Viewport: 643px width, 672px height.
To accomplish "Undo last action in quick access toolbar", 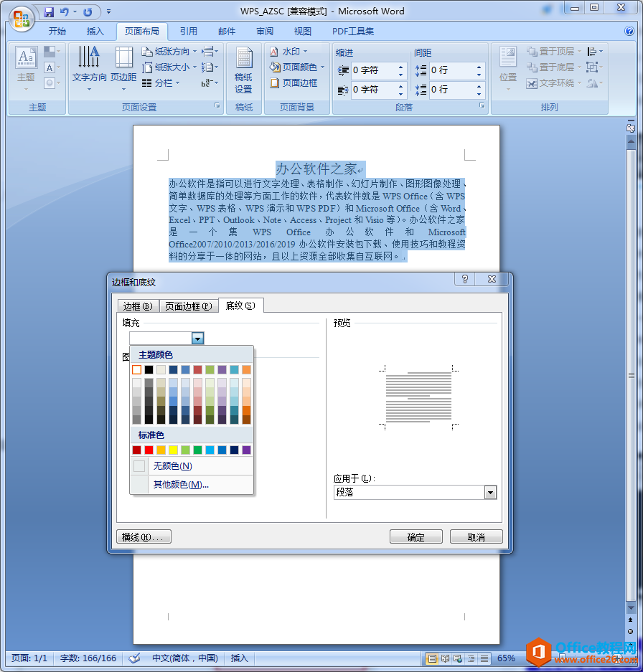I will 65,12.
